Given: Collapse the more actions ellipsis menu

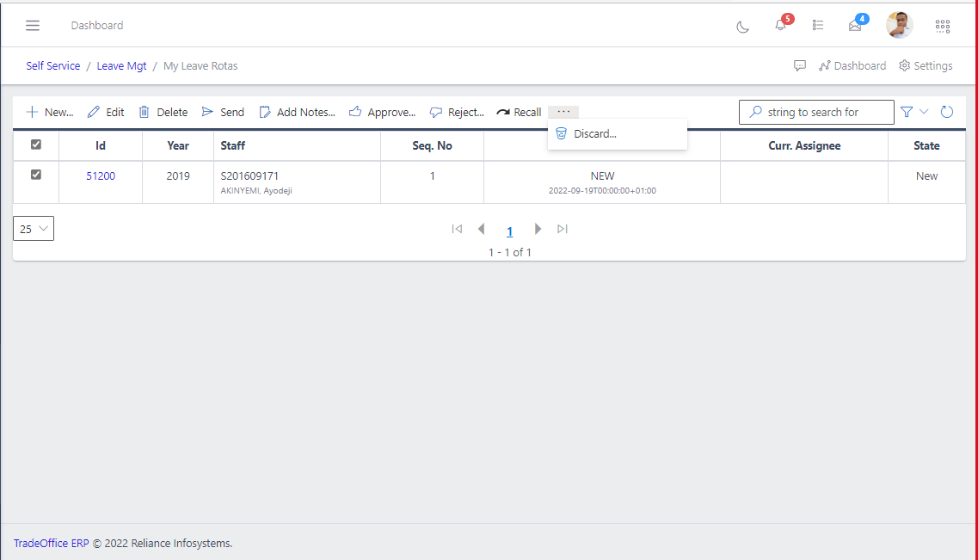Looking at the screenshot, I should click(x=563, y=112).
